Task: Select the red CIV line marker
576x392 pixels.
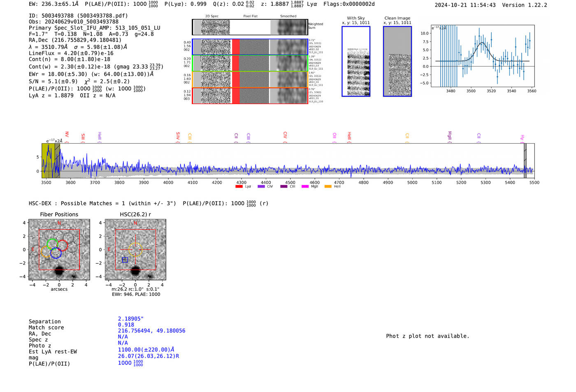Action: pyautogui.click(x=285, y=137)
